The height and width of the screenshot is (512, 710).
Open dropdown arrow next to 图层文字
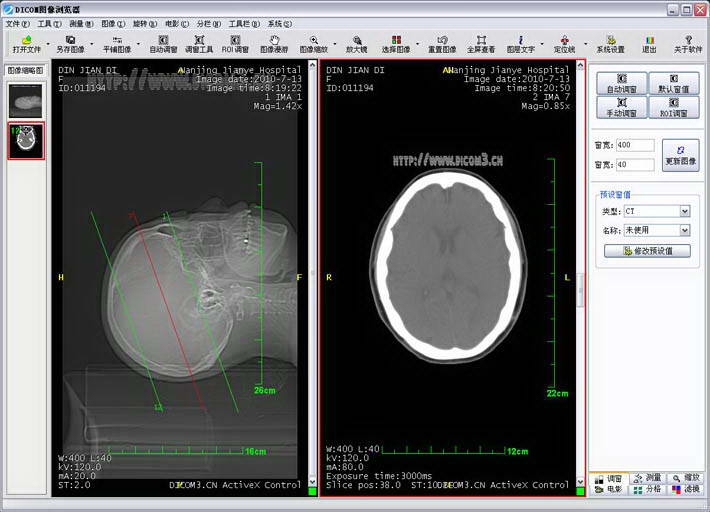click(542, 44)
